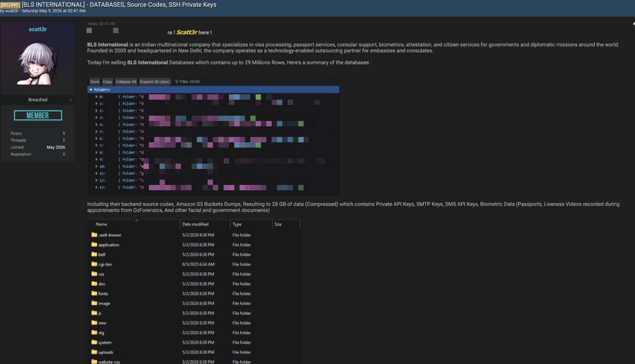Sort by Size column header

[278, 224]
